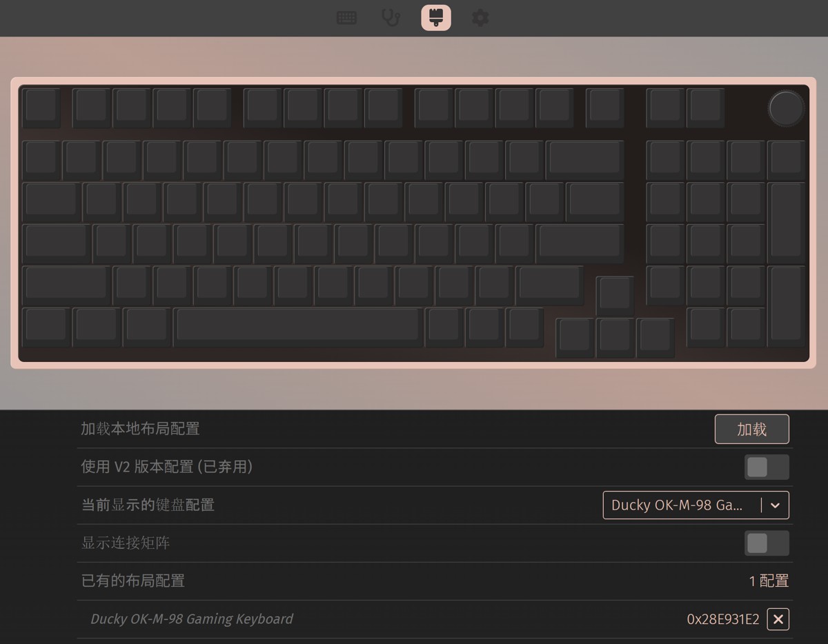Click the Caps Lock key

(56, 243)
